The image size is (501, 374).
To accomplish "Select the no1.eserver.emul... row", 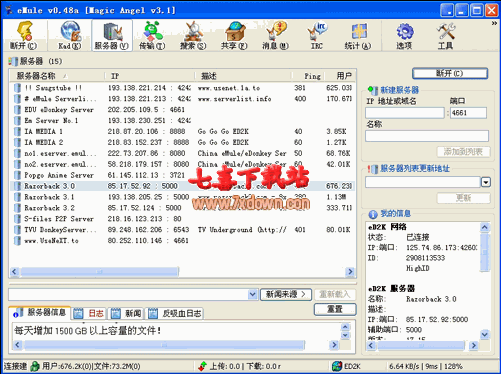I will tap(183, 153).
